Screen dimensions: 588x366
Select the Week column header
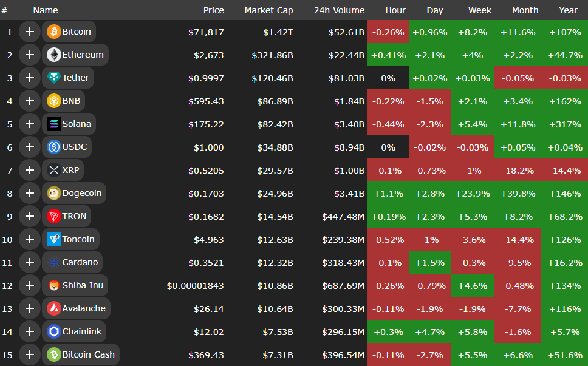point(480,10)
